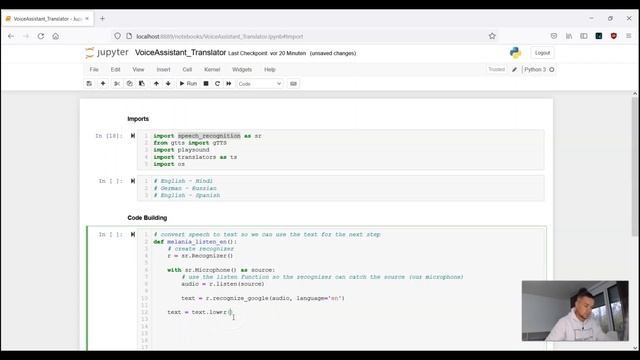Open the View menu
This screenshot has height=360, width=640.
(138, 69)
